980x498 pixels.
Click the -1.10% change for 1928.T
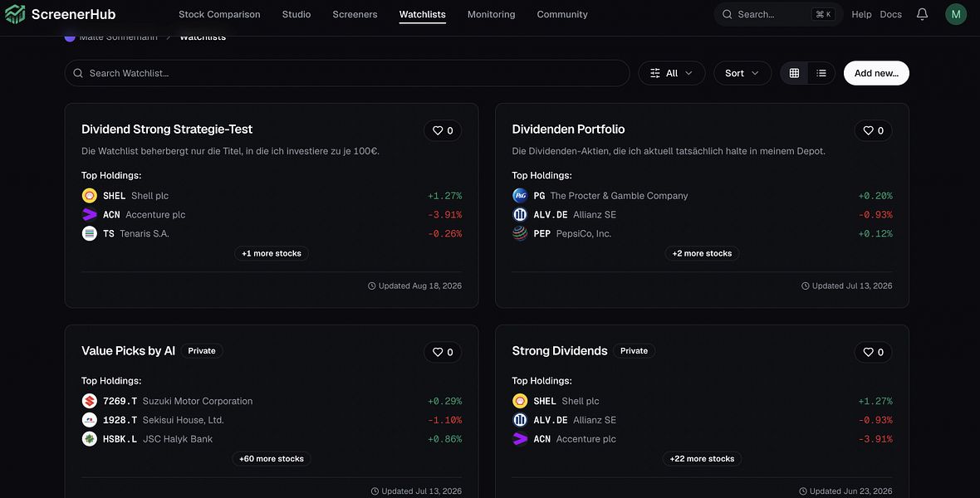coord(445,420)
